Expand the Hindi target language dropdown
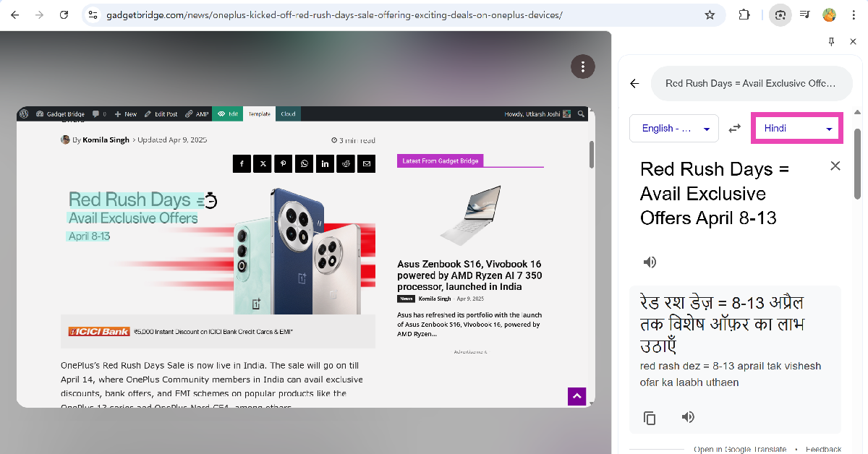 pyautogui.click(x=797, y=129)
